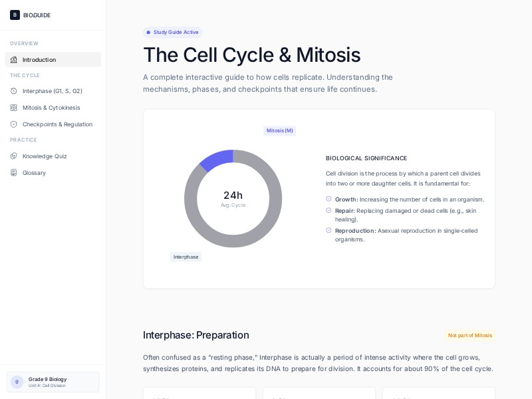Click the BioGuide logo icon
This screenshot has width=532, height=399.
pos(15,15)
